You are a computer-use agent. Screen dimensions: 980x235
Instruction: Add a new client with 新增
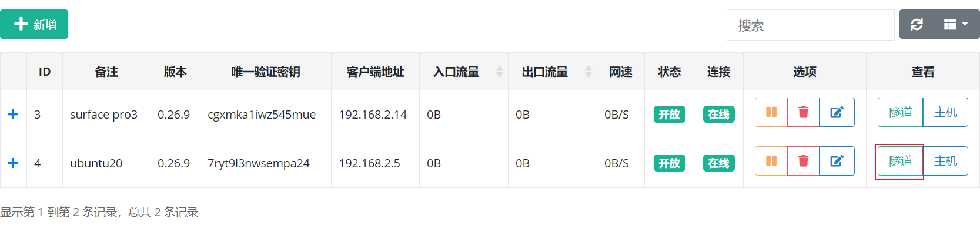(34, 24)
